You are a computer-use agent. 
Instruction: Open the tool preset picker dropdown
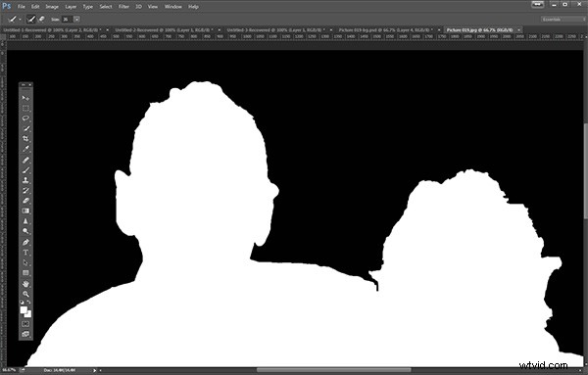[x=20, y=20]
